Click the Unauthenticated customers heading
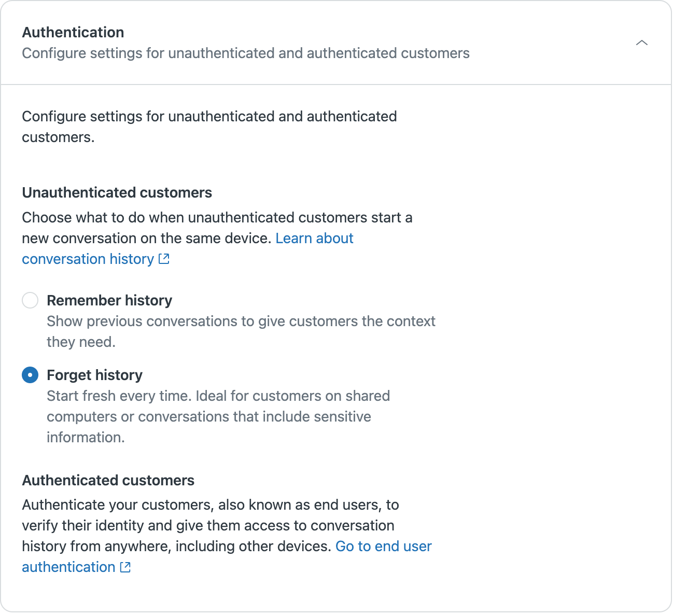Screen dimensions: 673x616 tap(117, 193)
